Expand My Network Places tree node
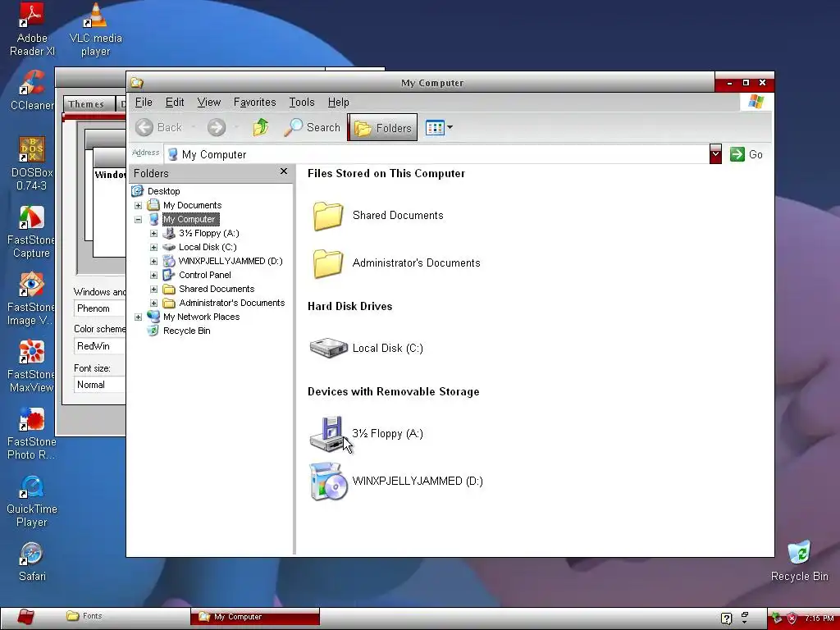The width and height of the screenshot is (840, 630). click(138, 317)
